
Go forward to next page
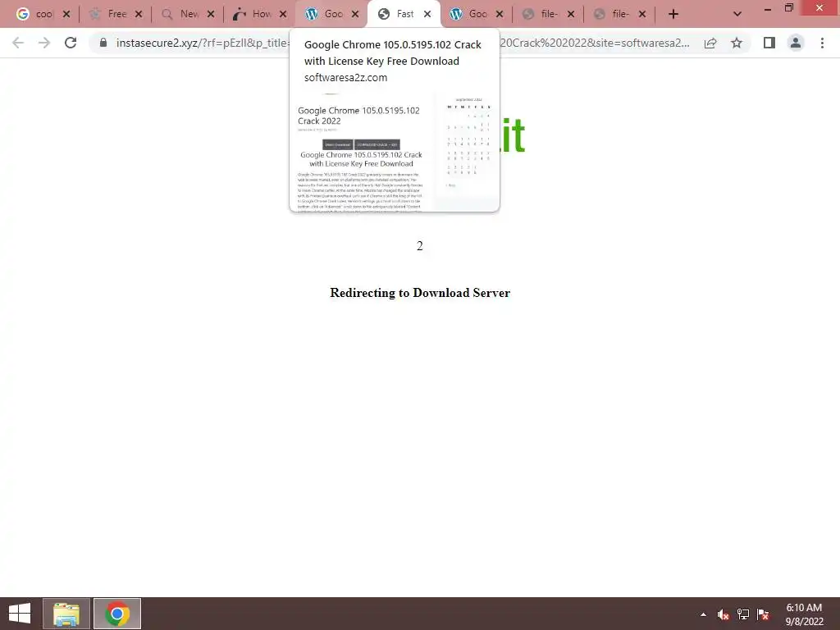(x=44, y=43)
